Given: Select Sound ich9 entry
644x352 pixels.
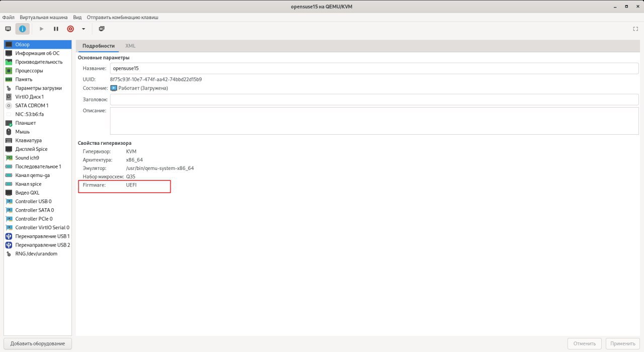Looking at the screenshot, I should (38, 158).
